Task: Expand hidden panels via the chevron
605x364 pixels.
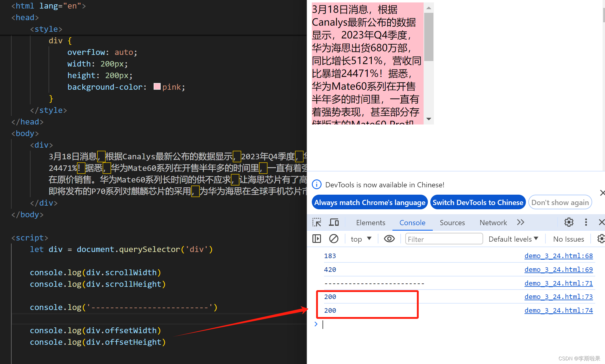Action: (520, 222)
